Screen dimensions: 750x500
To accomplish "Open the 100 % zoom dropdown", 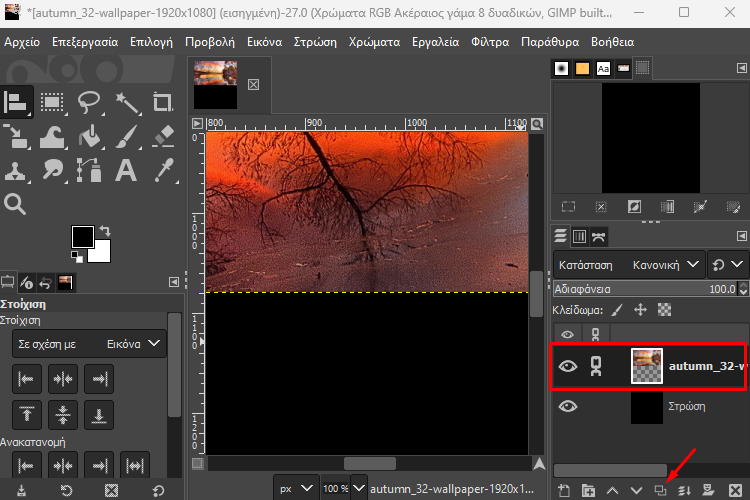I will coord(359,489).
